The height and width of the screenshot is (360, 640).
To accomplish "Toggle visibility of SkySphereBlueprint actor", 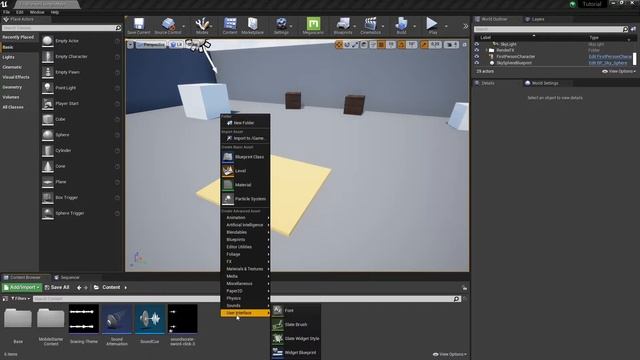I will click(x=477, y=63).
